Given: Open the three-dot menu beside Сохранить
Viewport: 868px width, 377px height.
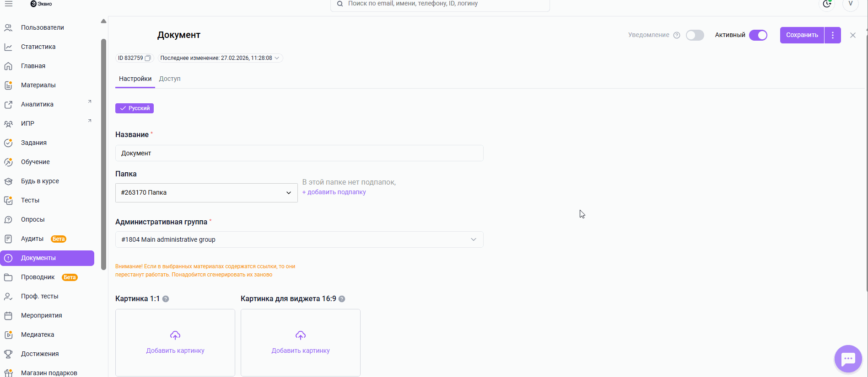Looking at the screenshot, I should 833,35.
